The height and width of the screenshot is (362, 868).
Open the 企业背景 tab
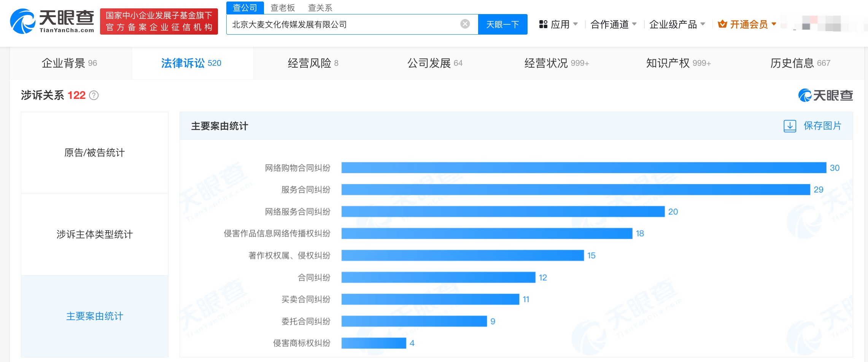71,63
